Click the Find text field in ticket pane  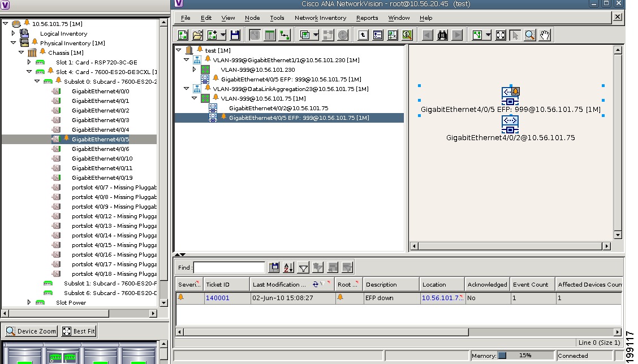click(x=229, y=267)
